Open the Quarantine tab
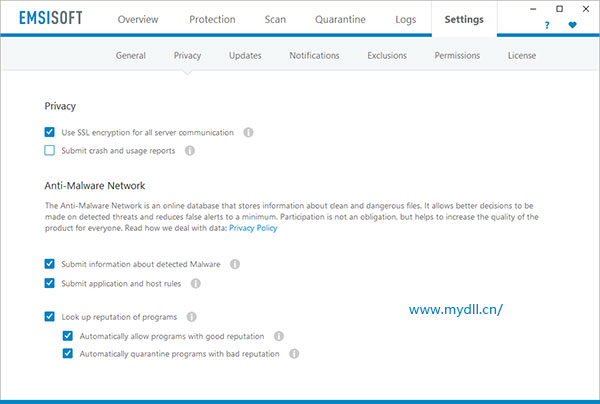 pyautogui.click(x=340, y=20)
